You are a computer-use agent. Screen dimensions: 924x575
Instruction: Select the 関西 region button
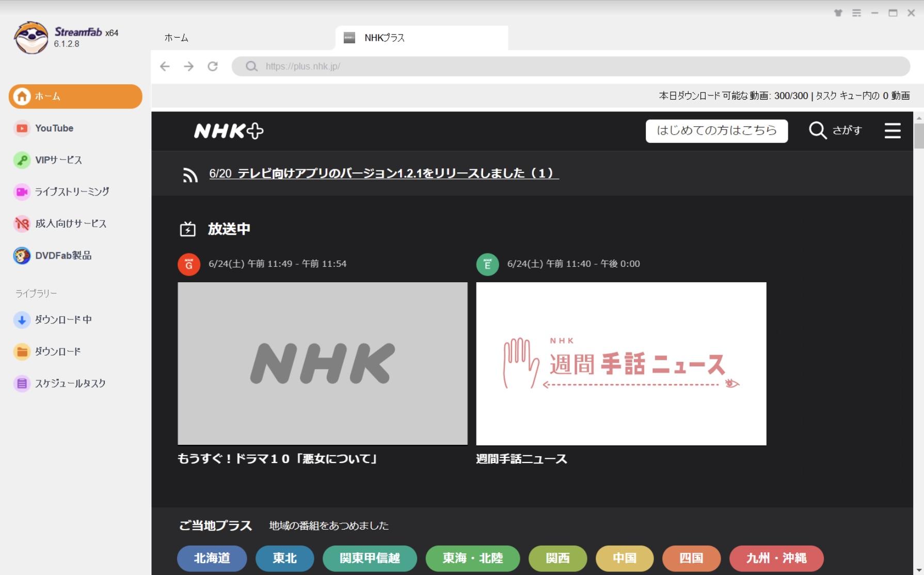(x=557, y=558)
